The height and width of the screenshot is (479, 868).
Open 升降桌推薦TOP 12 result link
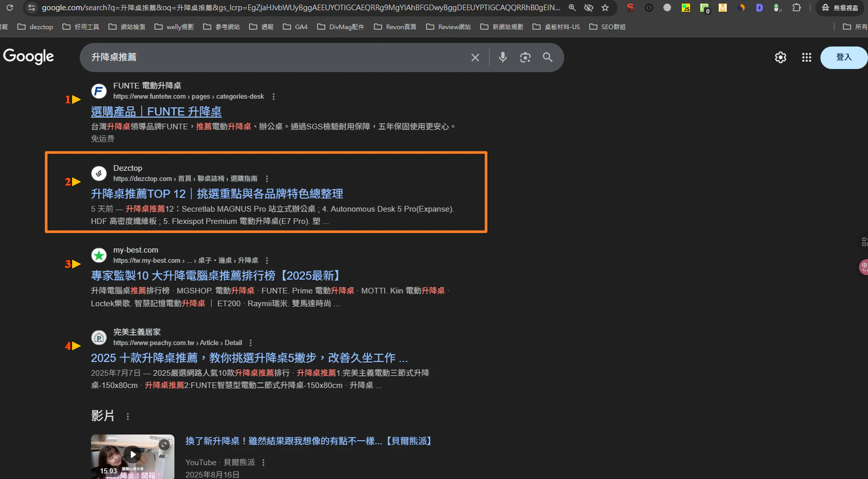point(217,194)
